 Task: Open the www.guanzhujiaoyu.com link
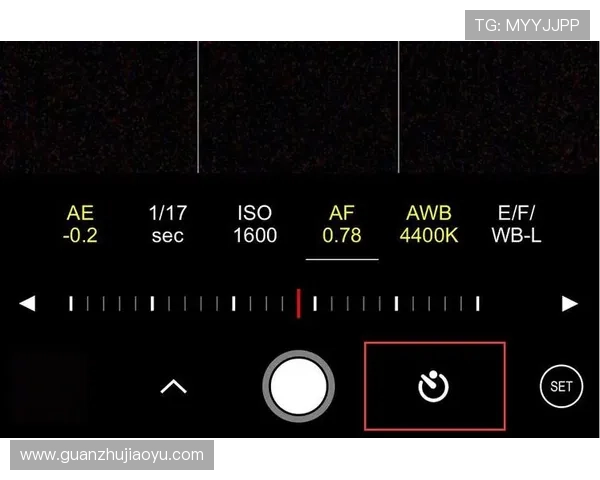(x=112, y=455)
